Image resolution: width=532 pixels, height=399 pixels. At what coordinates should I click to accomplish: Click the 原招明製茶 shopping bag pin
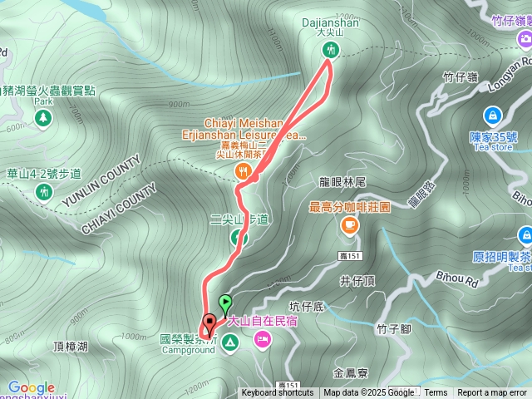pos(526,235)
